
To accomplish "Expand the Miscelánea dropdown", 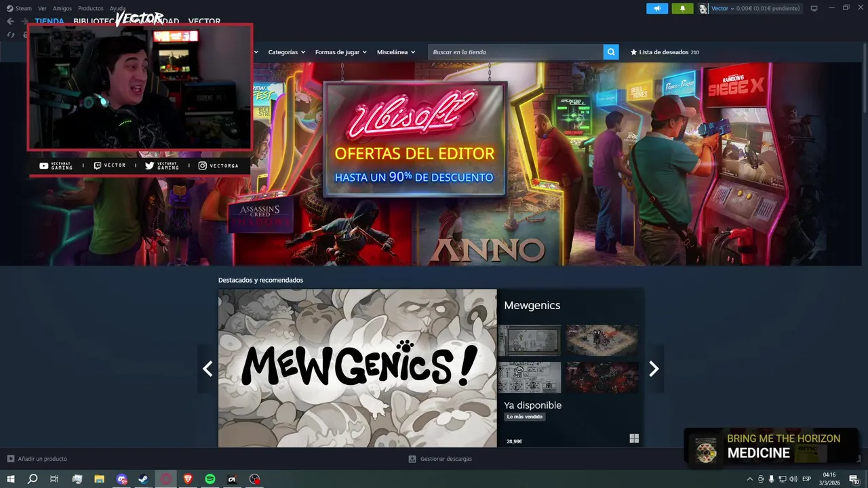I will (x=396, y=52).
